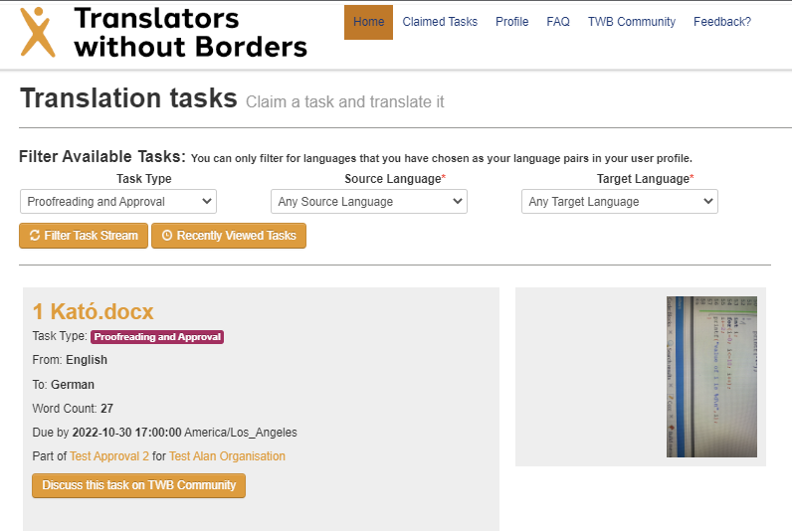Image resolution: width=792 pixels, height=532 pixels.
Task: Click the 'To: German' text
Action: tap(63, 385)
